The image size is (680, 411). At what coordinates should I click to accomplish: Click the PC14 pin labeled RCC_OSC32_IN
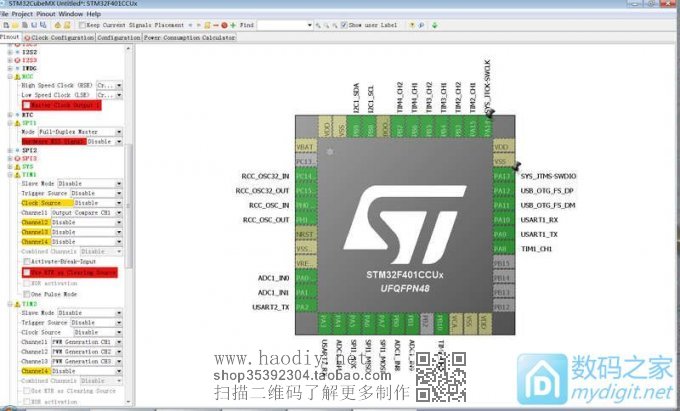point(306,176)
